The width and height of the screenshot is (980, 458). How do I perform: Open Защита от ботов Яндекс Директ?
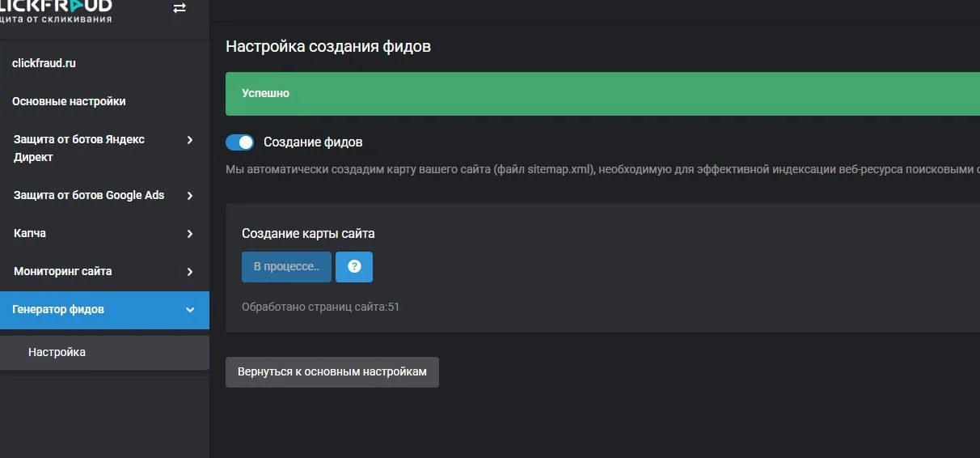click(x=78, y=148)
